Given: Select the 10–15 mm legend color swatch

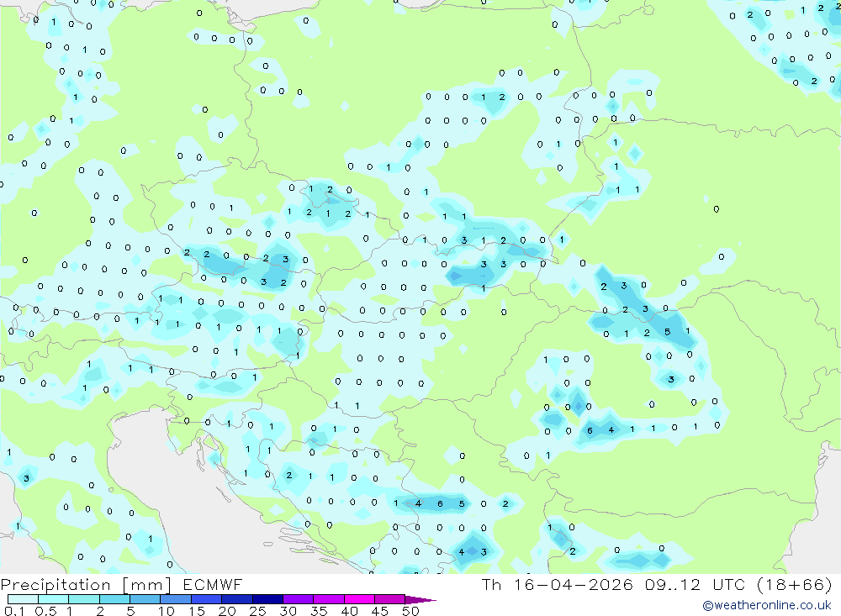Looking at the screenshot, I should (x=176, y=599).
